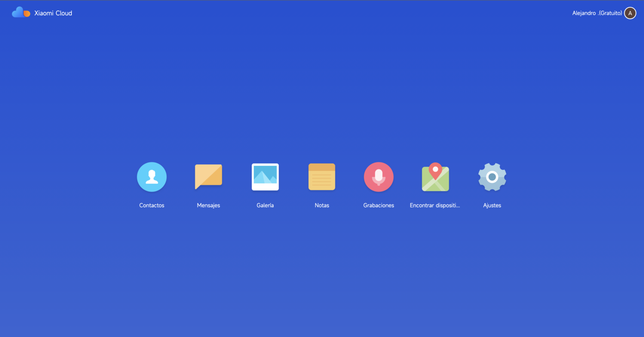This screenshot has width=644, height=337.
Task: Open the Galería app icon
Action: pyautogui.click(x=265, y=177)
